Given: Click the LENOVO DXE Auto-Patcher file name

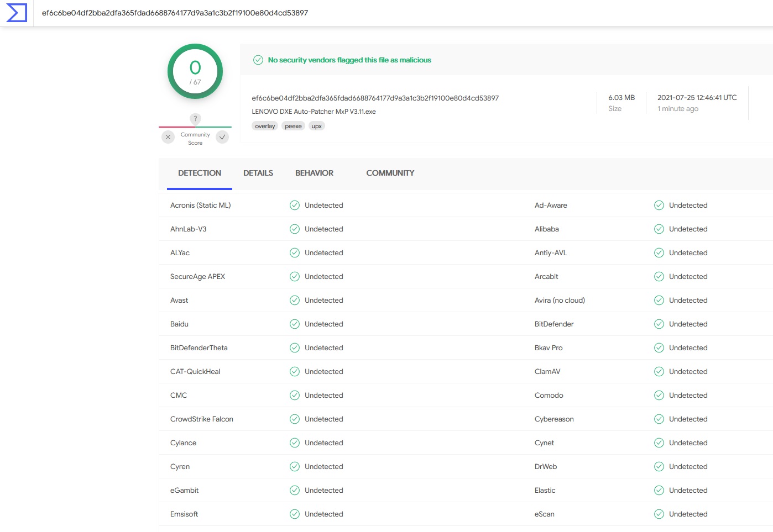Looking at the screenshot, I should tap(314, 112).
